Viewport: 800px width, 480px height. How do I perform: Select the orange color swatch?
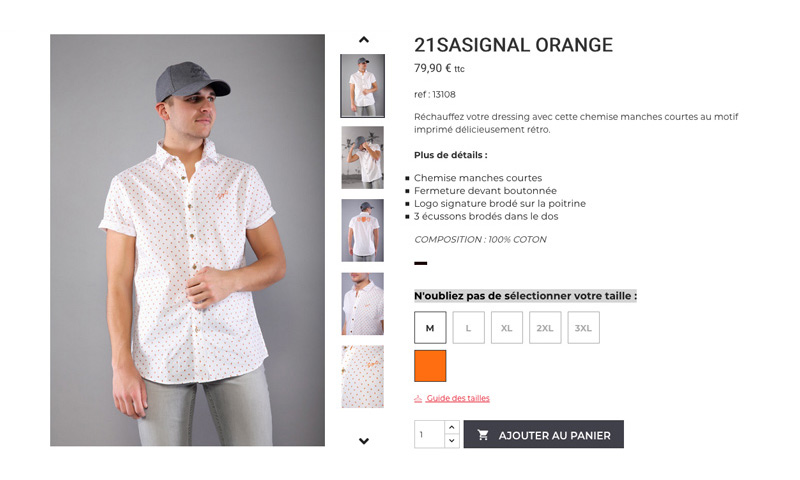[x=430, y=366]
